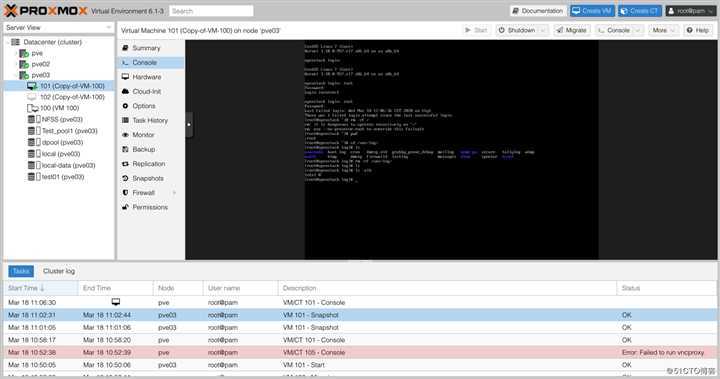Select the pve02 node
This screenshot has width=720, height=379.
pyautogui.click(x=40, y=64)
